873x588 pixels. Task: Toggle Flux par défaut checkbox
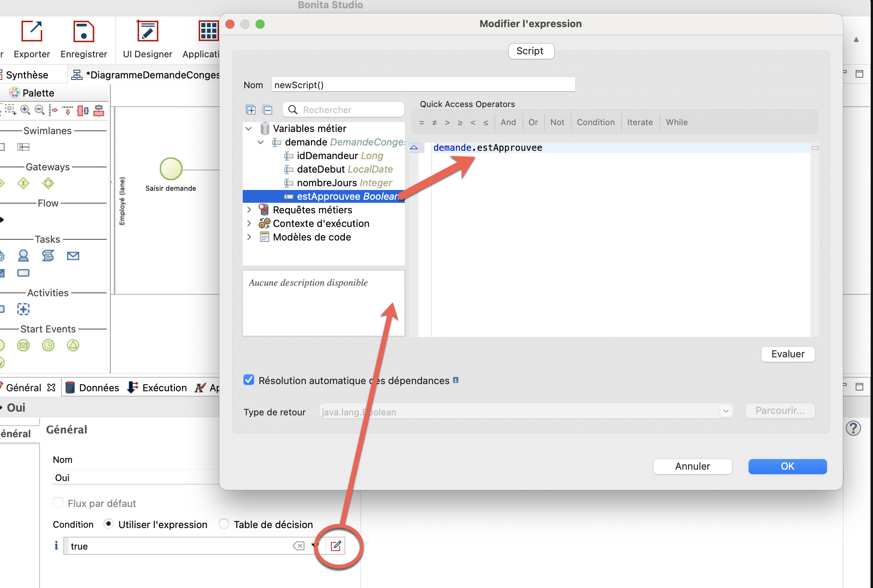[58, 503]
